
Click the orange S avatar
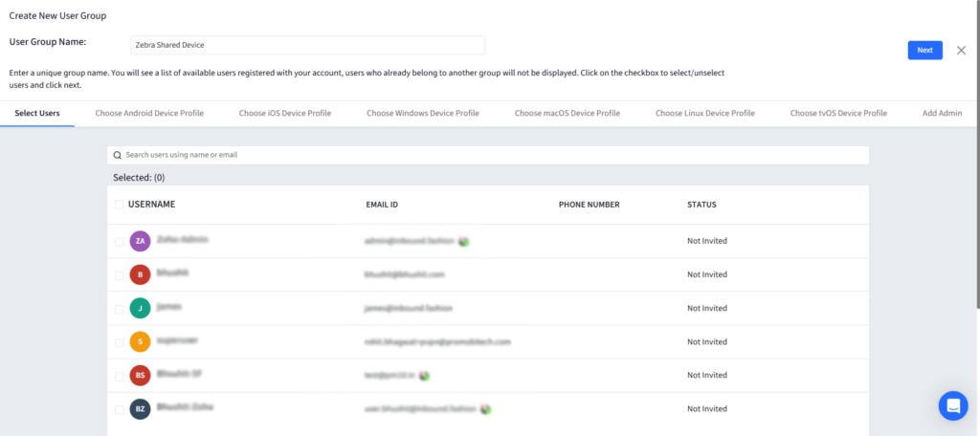(x=140, y=341)
